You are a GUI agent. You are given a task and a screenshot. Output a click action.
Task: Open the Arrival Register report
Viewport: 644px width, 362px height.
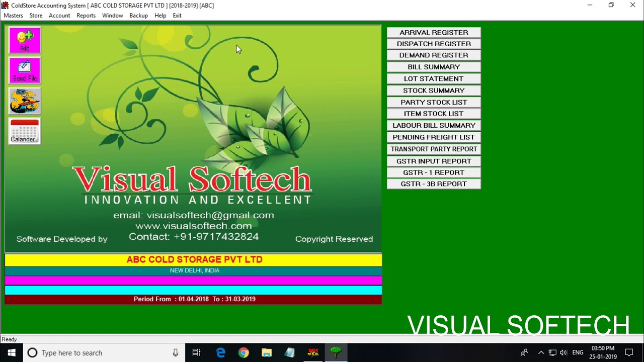pos(434,32)
